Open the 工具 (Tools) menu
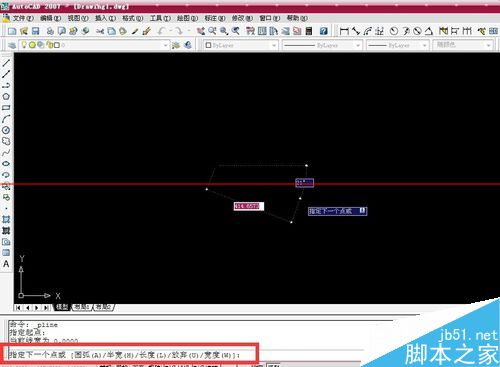 point(160,18)
